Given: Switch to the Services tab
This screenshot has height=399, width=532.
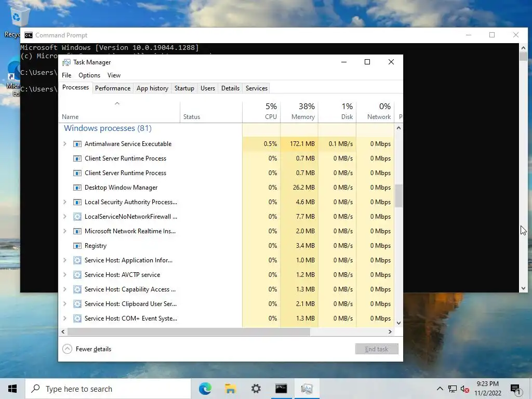Looking at the screenshot, I should (257, 88).
